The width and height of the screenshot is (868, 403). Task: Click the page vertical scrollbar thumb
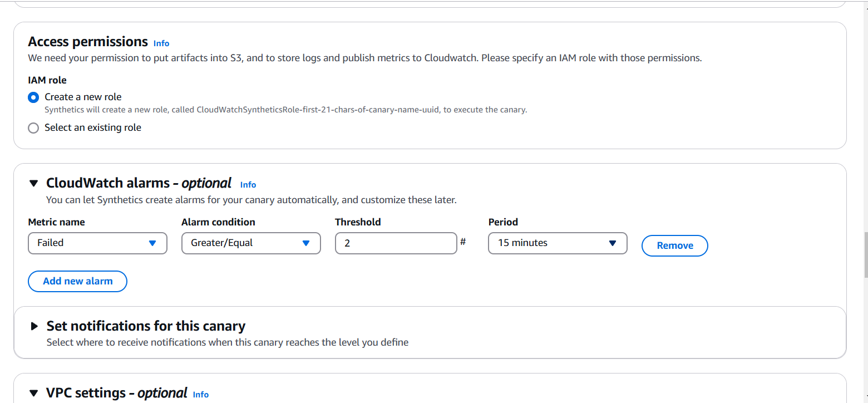pos(865,255)
